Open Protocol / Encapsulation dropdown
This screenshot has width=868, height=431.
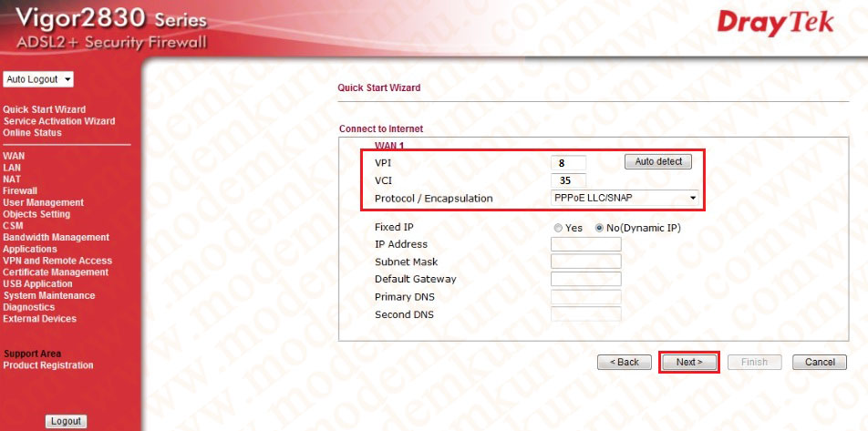click(625, 198)
